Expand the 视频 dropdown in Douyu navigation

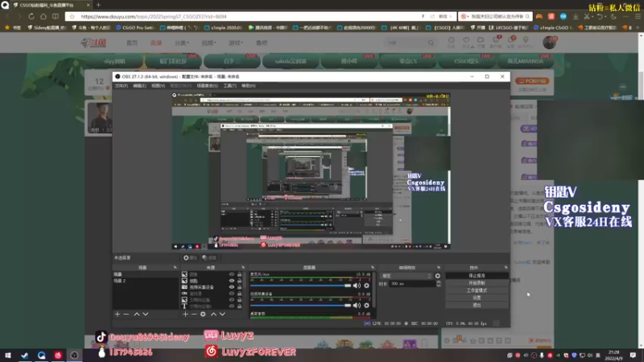[x=208, y=43]
